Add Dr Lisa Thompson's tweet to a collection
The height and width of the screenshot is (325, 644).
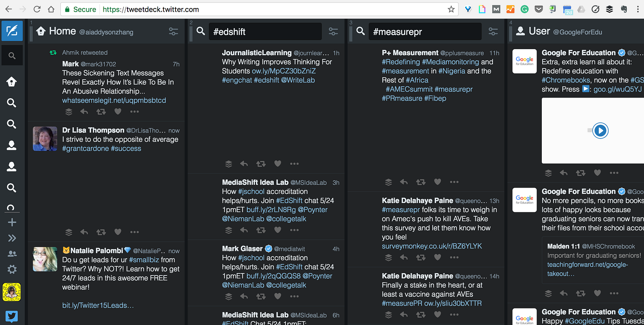(69, 232)
